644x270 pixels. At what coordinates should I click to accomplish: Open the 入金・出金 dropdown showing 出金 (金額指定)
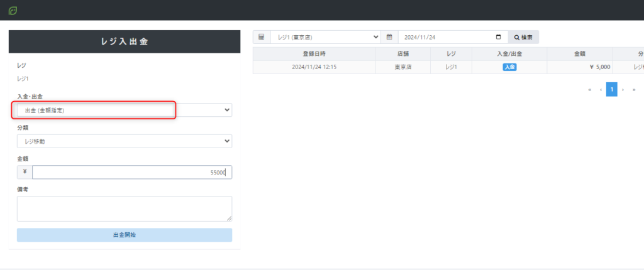(x=125, y=110)
